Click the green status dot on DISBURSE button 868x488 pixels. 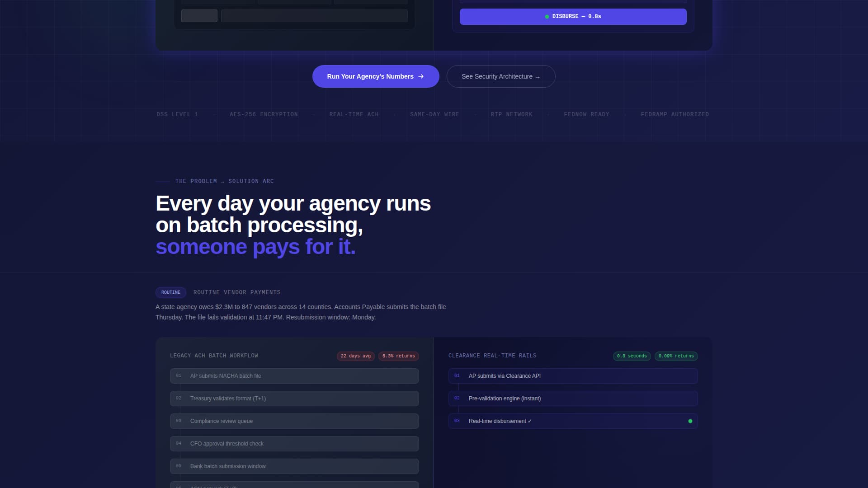548,17
